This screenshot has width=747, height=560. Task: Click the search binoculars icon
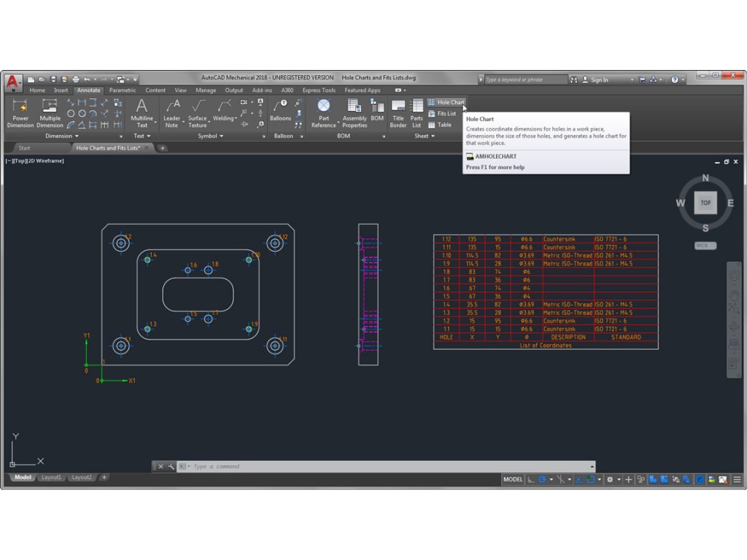coord(573,80)
